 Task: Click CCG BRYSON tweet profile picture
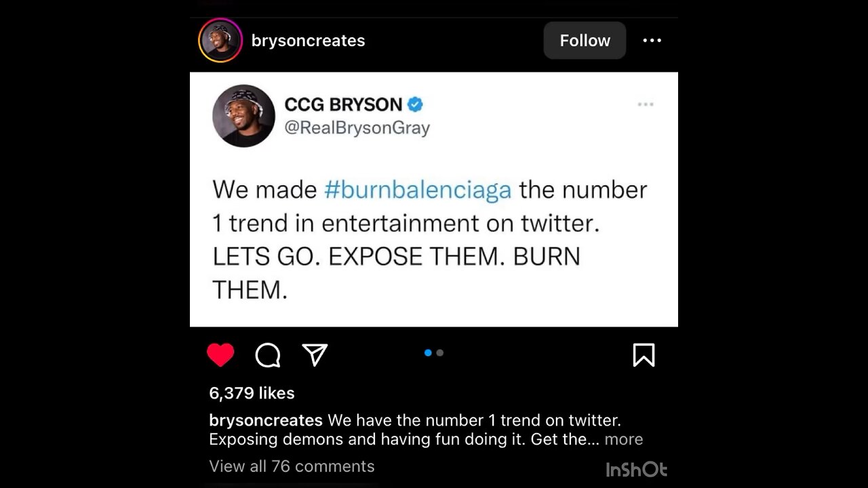tap(243, 116)
